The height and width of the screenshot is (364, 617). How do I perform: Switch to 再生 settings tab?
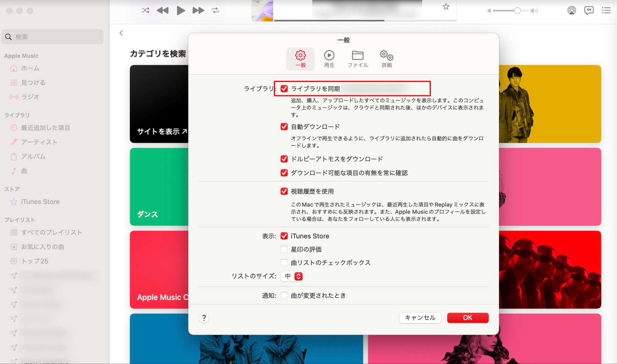[329, 59]
